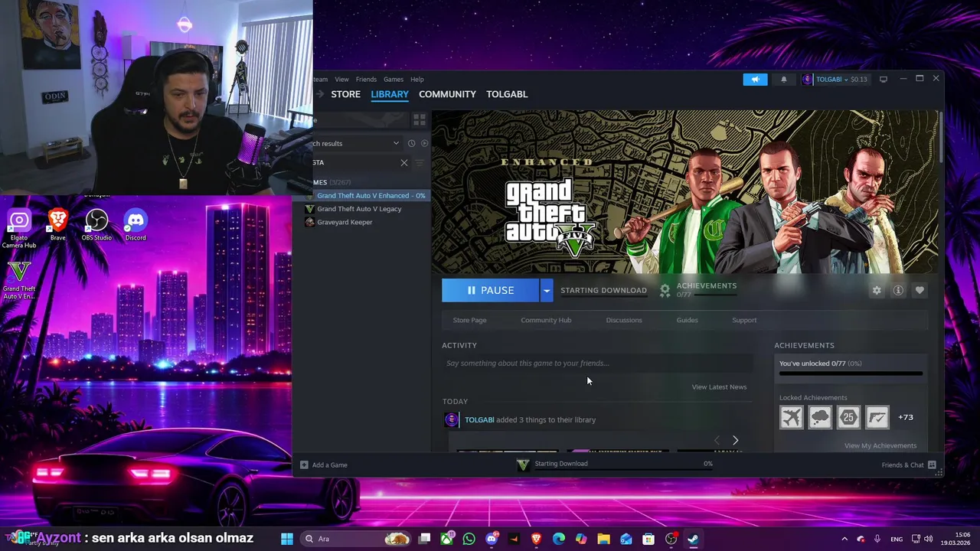Open Steam icon on the taskbar
980x551 pixels.
693,539
